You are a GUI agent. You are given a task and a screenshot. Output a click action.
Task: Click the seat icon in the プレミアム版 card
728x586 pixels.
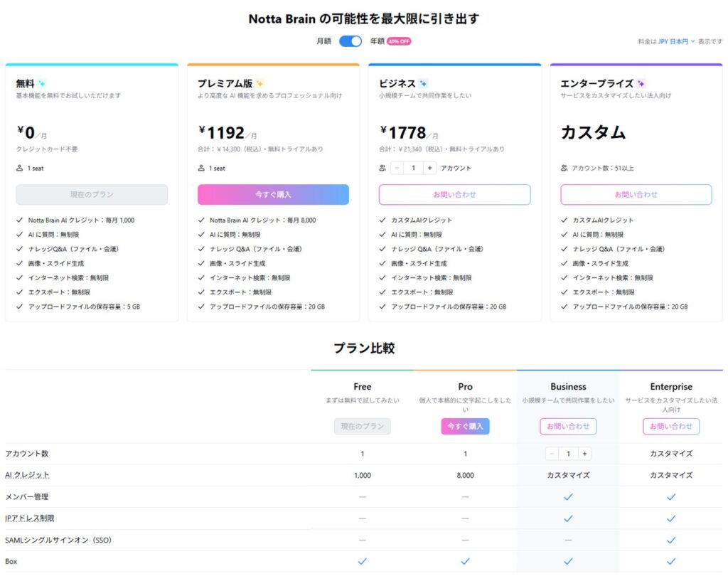tap(201, 169)
